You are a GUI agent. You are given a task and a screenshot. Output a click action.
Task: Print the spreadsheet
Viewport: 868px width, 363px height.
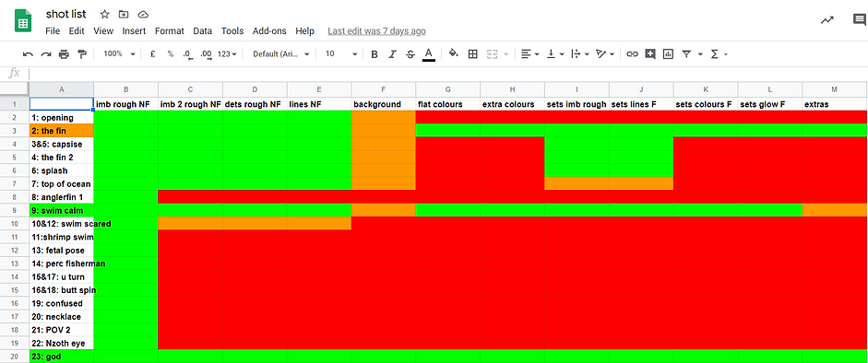point(65,54)
